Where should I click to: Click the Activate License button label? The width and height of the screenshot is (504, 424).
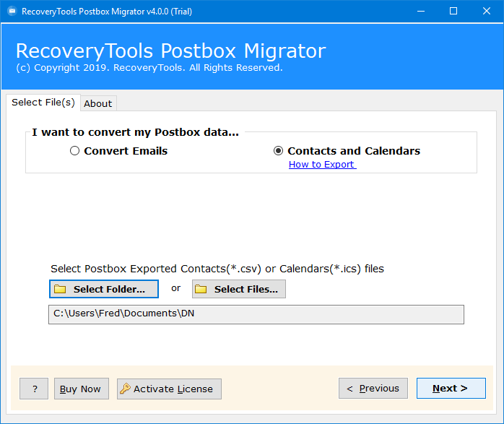point(173,389)
